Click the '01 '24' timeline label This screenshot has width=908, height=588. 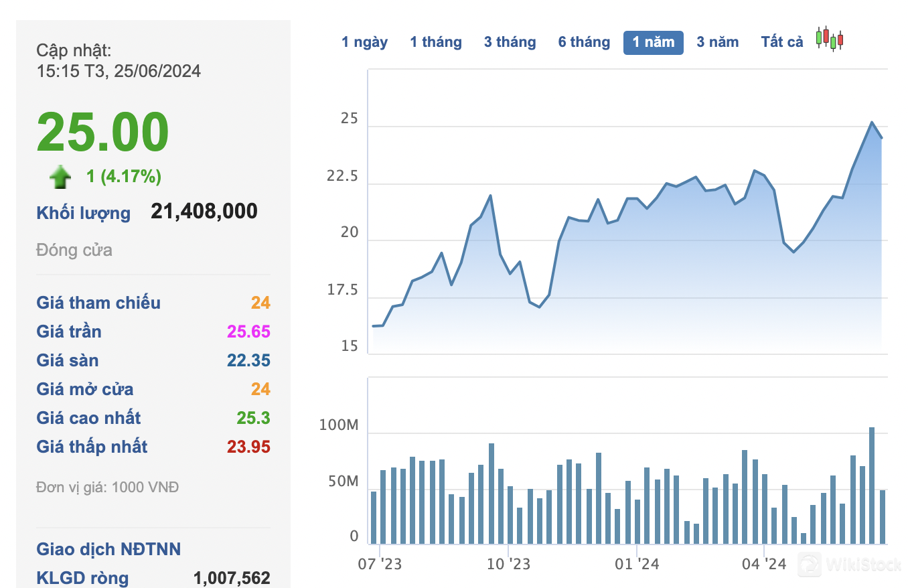coord(637,564)
